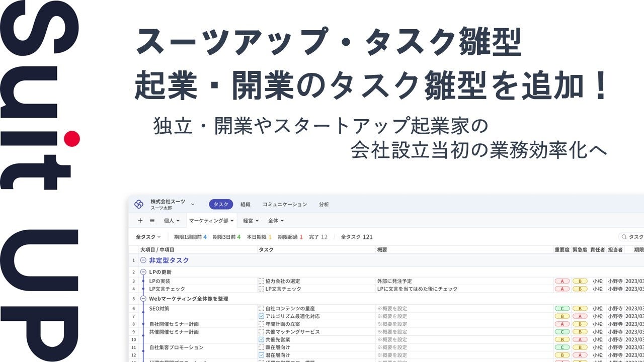Uncheck the アルゴリズム最適化対応 task checkbox
Viewport: 644px width, 362px height.
pyautogui.click(x=261, y=316)
